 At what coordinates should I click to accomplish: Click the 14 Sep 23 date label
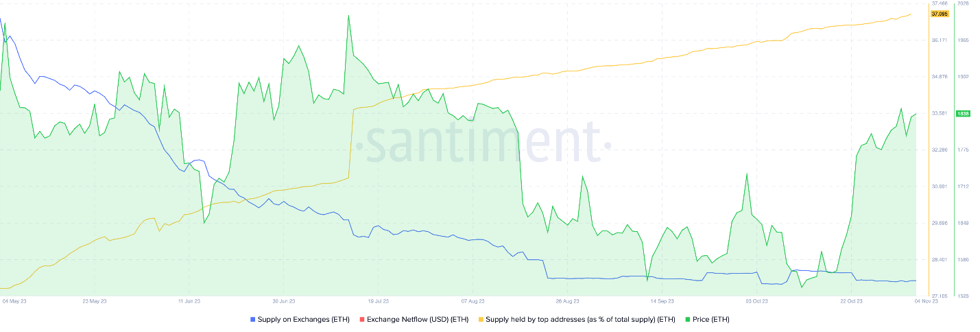662,300
